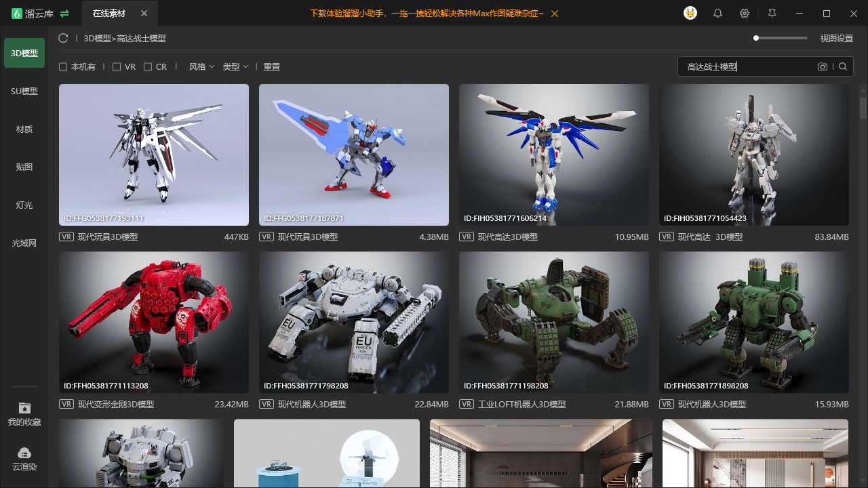Open the 材质 materials category
Screen dimensions: 868x488
point(24,129)
